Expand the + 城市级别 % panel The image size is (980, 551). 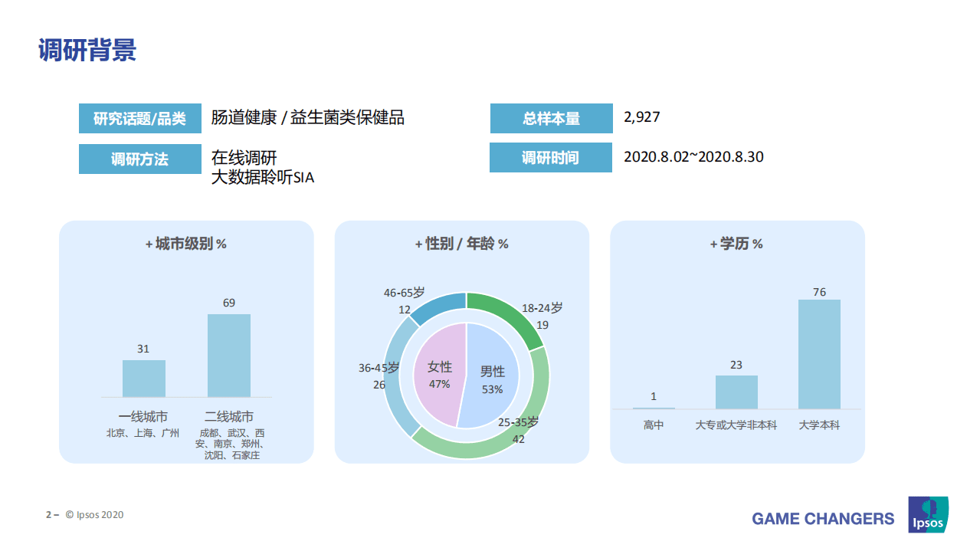(186, 244)
